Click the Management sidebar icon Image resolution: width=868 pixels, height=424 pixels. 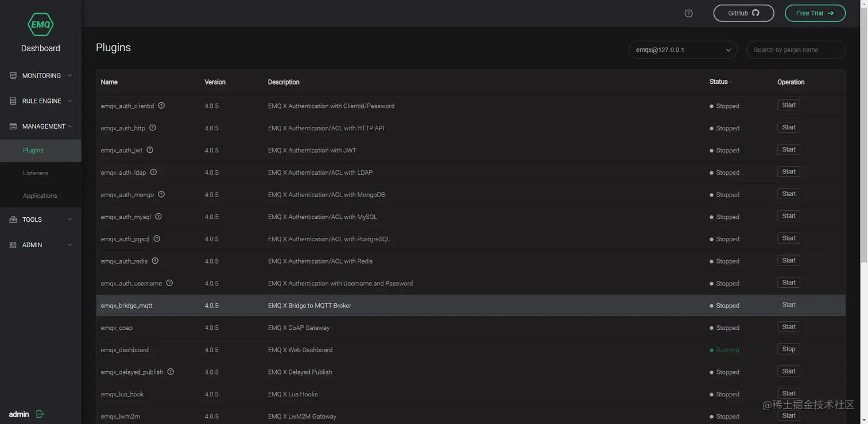click(x=13, y=126)
